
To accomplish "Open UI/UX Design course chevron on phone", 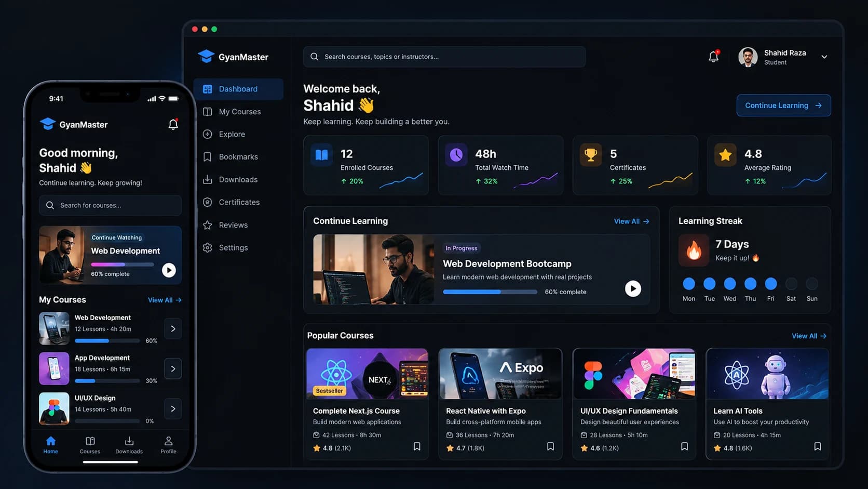I will (173, 408).
